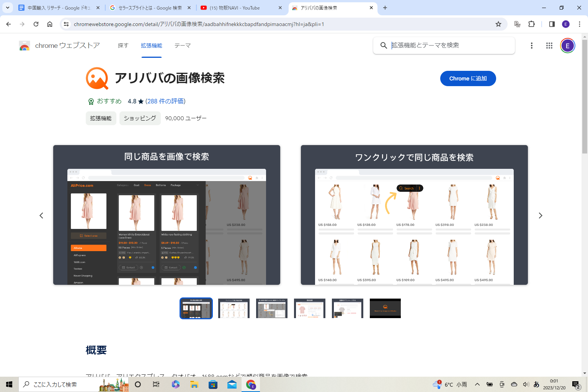The width and height of the screenshot is (588, 392).
Task: Select the third screenshot thumbnail
Action: (x=272, y=308)
